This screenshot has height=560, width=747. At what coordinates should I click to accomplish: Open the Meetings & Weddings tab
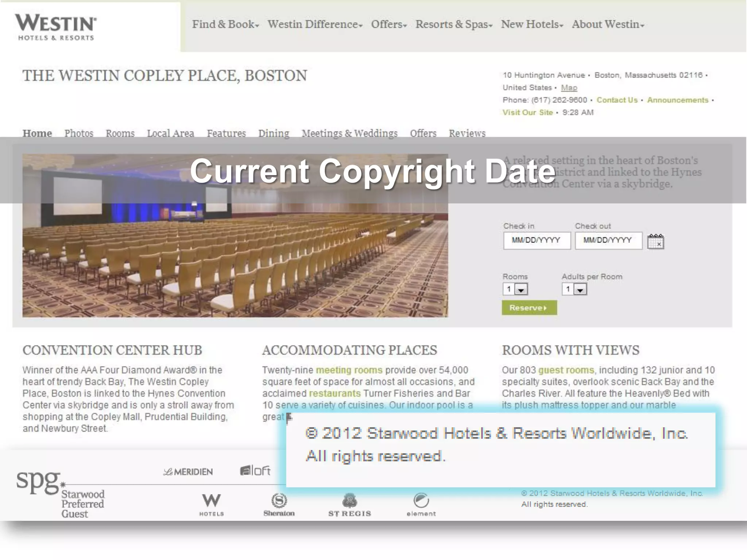point(349,133)
